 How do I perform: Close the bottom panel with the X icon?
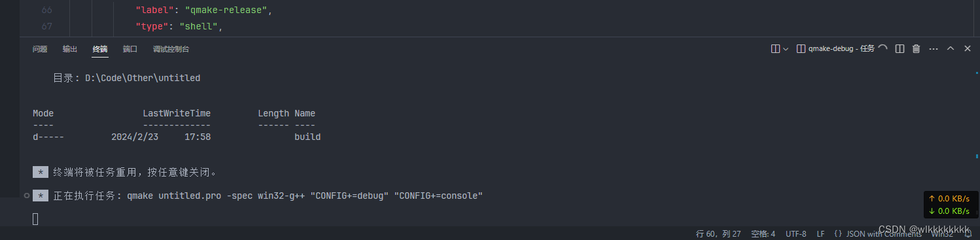tap(967, 48)
